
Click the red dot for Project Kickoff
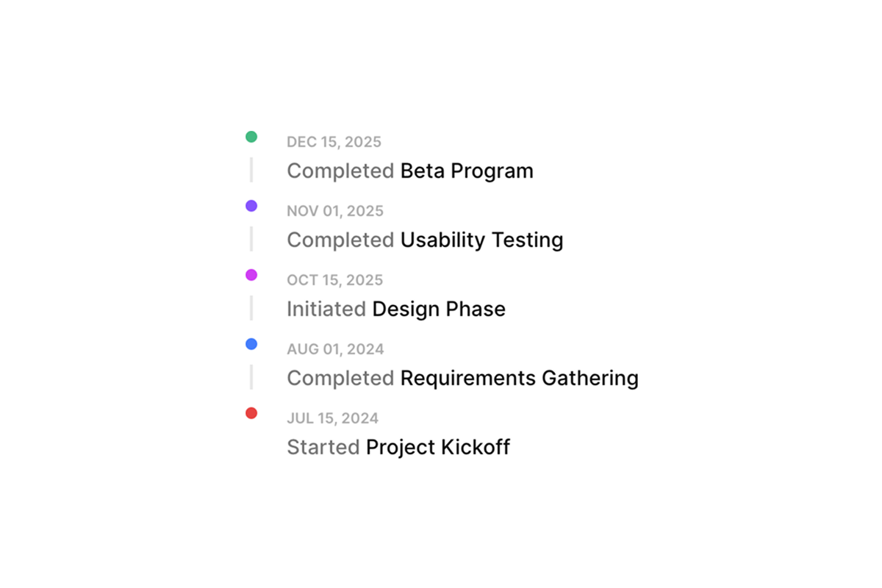pos(251,413)
